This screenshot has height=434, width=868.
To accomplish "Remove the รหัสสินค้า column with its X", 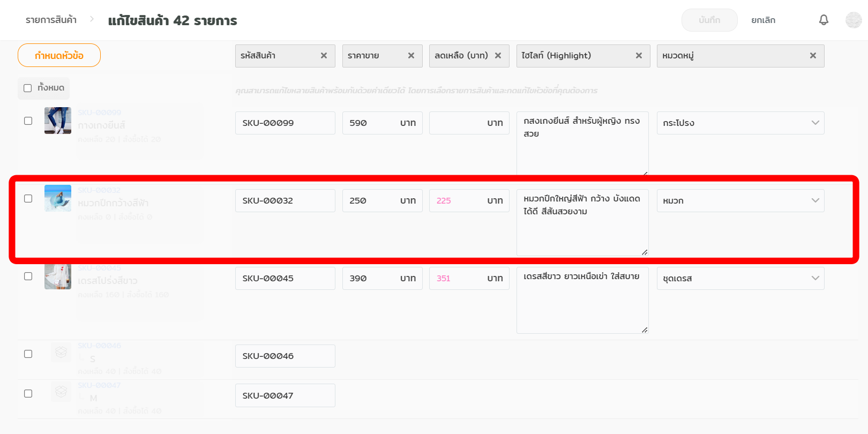I will coord(324,56).
